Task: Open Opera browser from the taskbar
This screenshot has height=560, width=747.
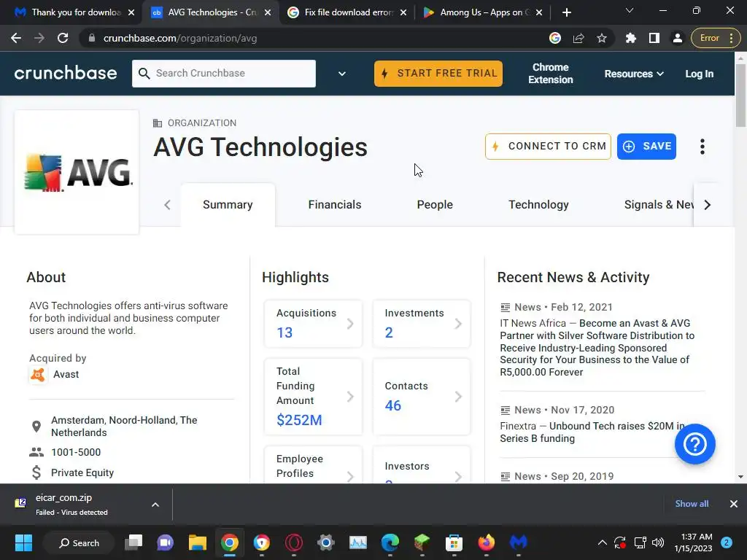Action: (294, 542)
